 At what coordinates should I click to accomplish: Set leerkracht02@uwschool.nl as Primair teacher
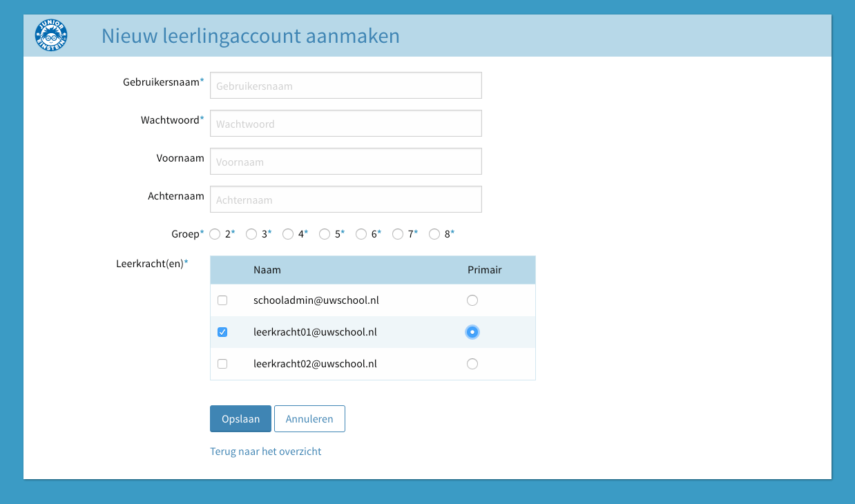(472, 364)
